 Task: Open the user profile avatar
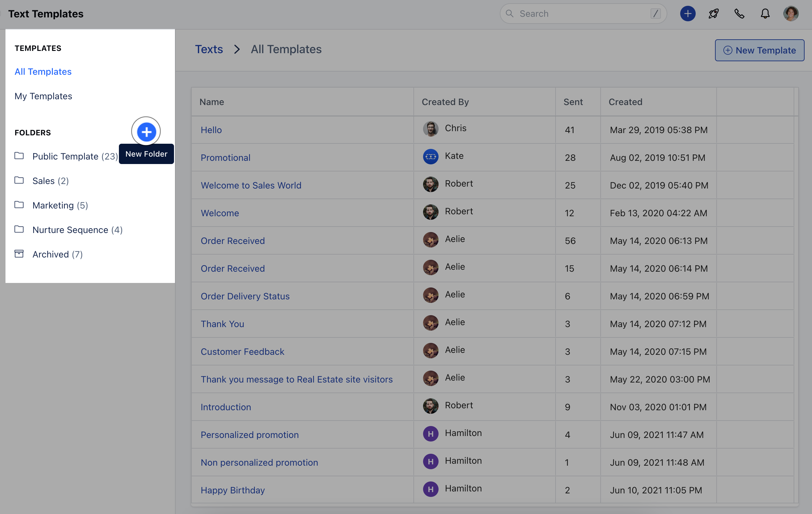[790, 14]
